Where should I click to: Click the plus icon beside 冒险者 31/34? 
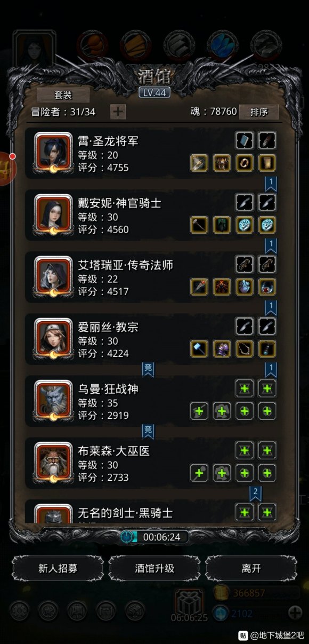118,112
